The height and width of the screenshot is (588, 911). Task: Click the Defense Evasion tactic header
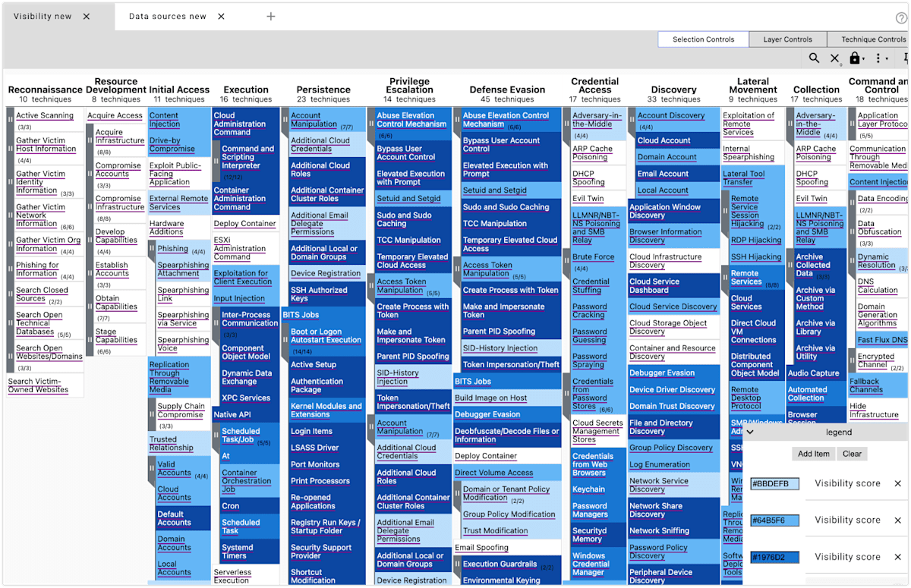(507, 90)
